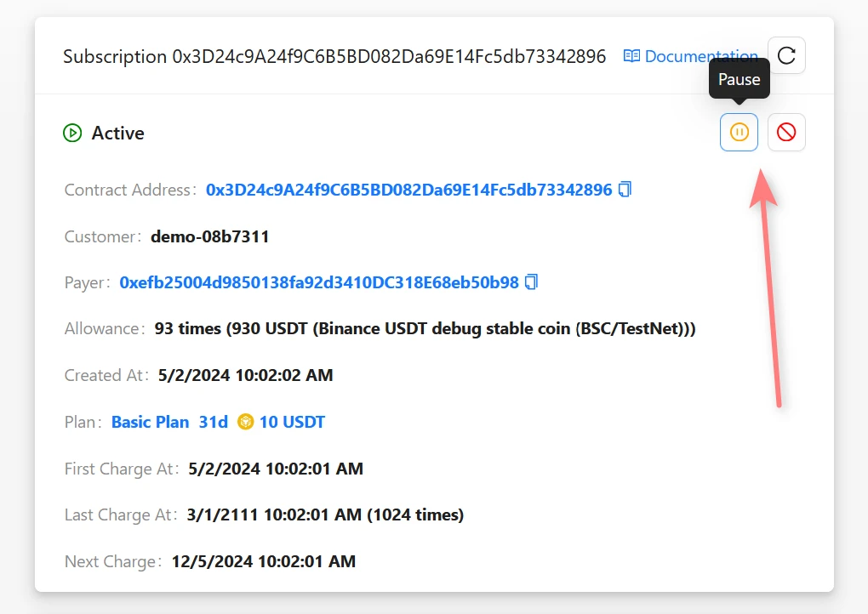Open the payer address link
Viewport: 868px width, 614px height.
point(319,282)
